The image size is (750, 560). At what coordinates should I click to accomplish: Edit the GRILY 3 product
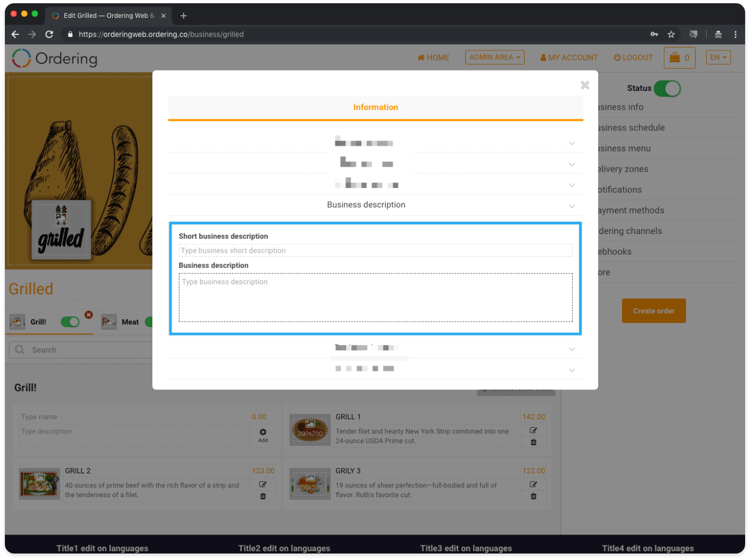[533, 485]
